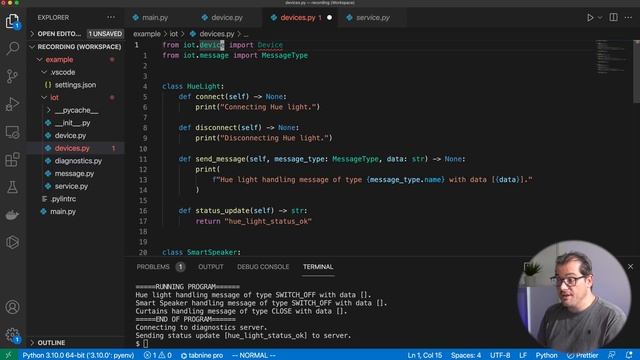Image resolution: width=640 pixels, height=360 pixels.
Task: Click the feedback icon in status bar
Action: (x=611, y=355)
